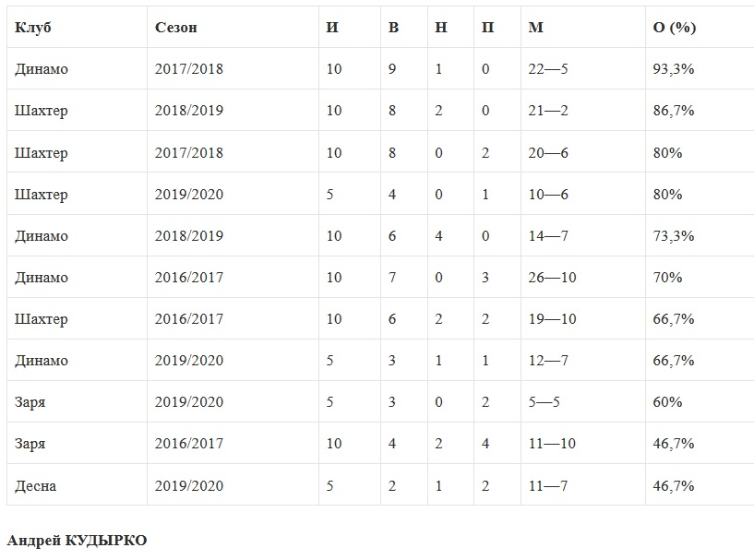Click the Сезон column header
754x560 pixels.
click(176, 28)
